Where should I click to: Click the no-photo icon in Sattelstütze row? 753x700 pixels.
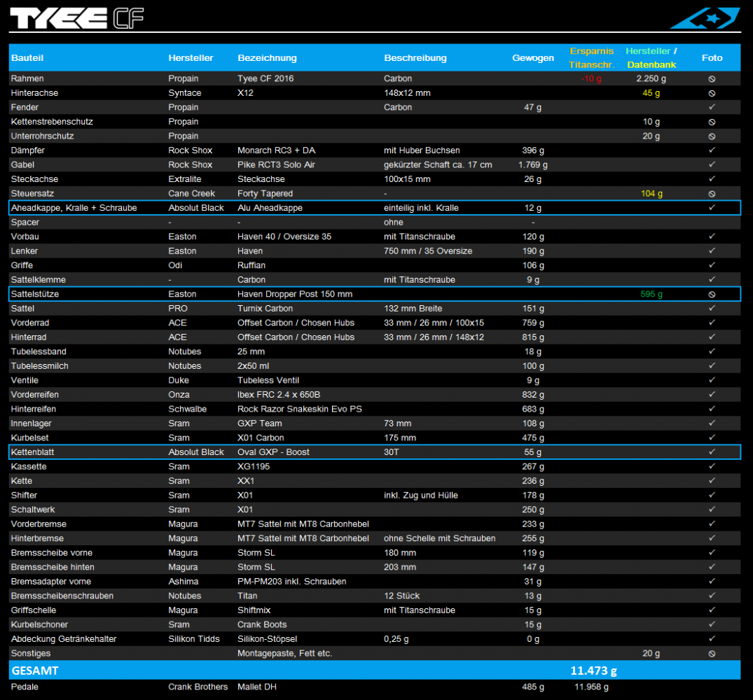[x=712, y=295]
